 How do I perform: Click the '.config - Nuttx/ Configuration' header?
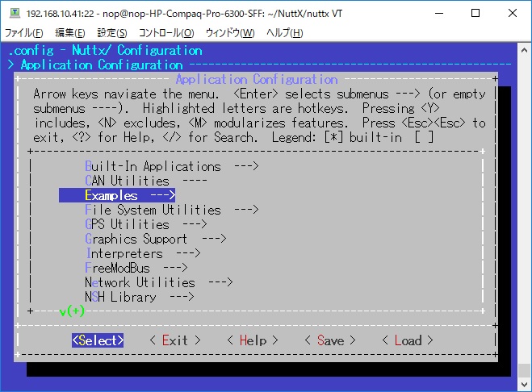coord(105,51)
